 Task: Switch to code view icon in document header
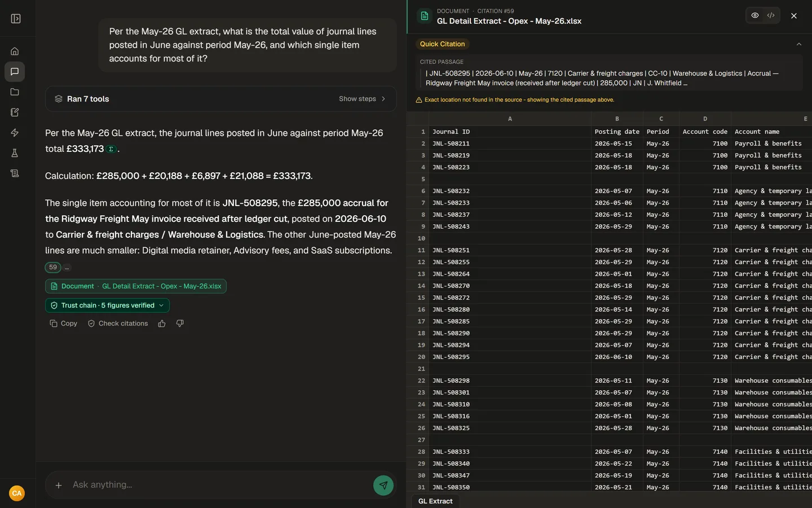771,15
